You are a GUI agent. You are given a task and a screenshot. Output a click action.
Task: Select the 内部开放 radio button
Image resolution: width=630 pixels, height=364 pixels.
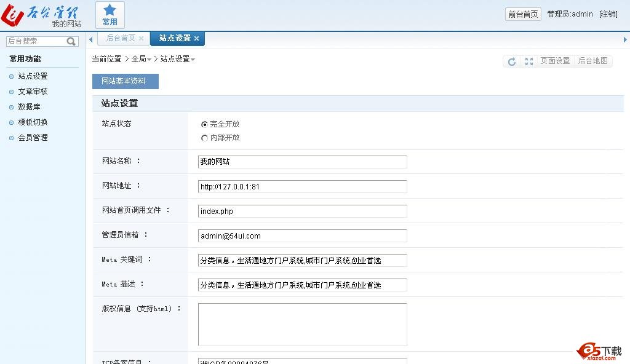[205, 138]
